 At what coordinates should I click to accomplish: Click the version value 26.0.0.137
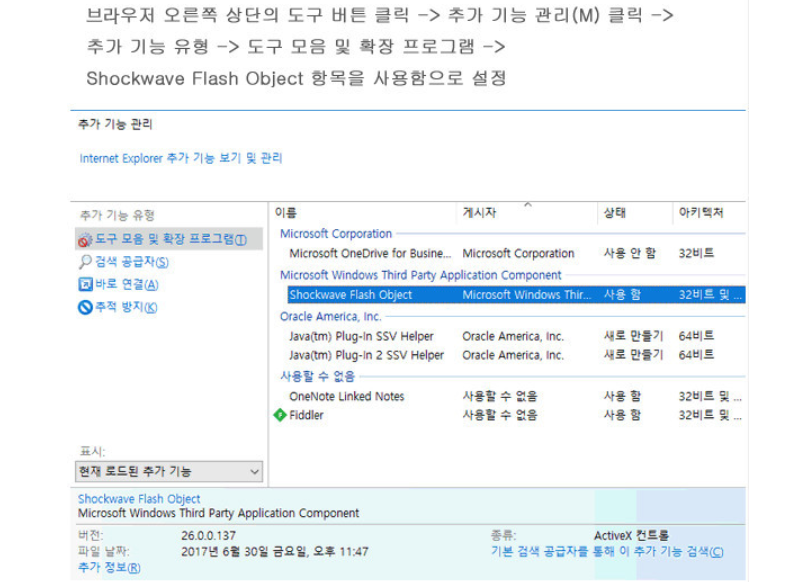(208, 536)
